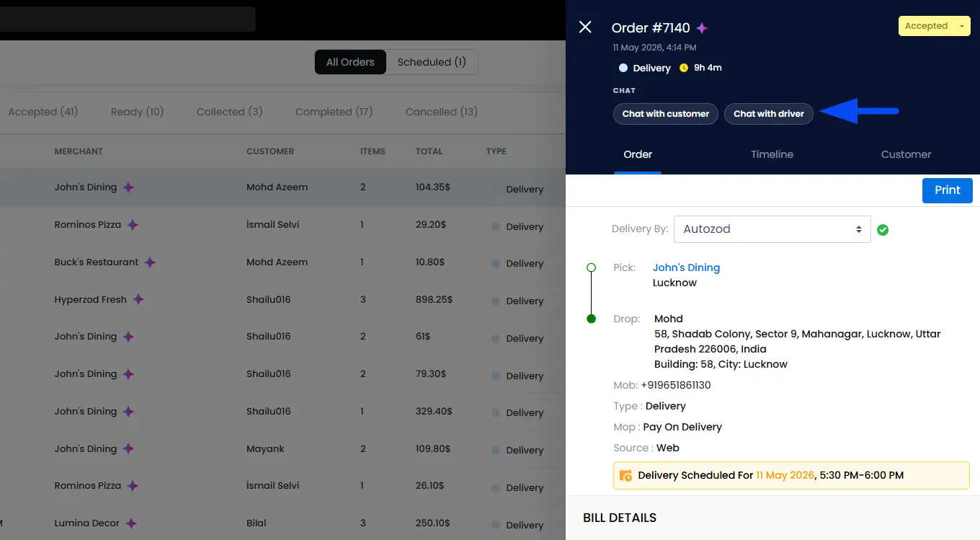Click the sparkle icon next to Hyperzod Fresh
Image resolution: width=980 pixels, height=540 pixels.
[x=138, y=299]
